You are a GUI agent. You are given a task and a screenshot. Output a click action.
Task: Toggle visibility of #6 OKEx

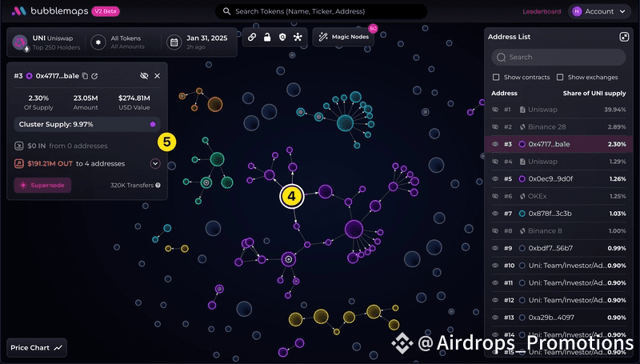coord(495,196)
